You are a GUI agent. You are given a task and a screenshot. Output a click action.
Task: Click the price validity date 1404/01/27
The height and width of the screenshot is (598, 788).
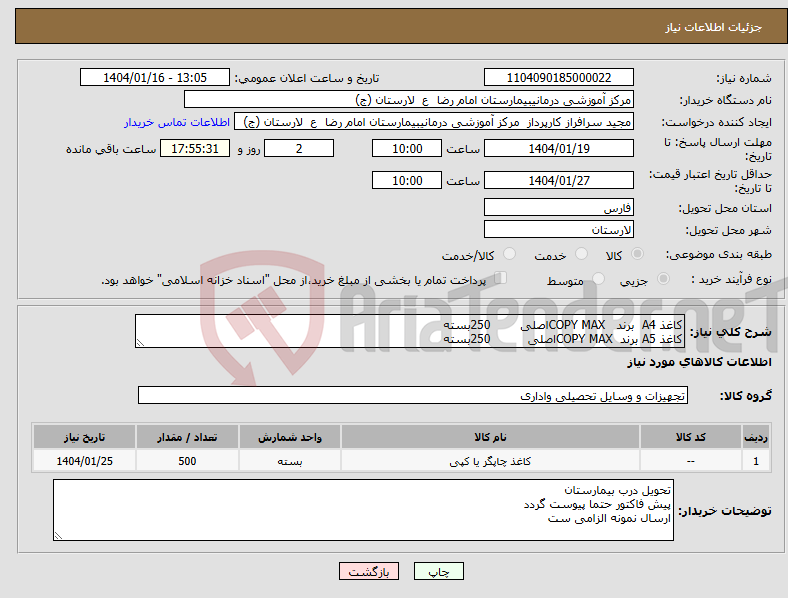click(558, 180)
